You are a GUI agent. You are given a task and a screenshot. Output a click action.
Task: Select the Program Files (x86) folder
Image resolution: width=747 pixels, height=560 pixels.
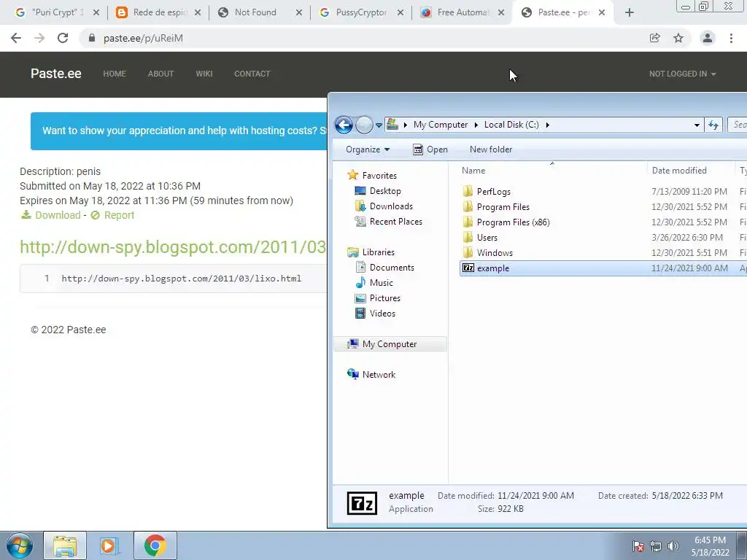tap(513, 222)
